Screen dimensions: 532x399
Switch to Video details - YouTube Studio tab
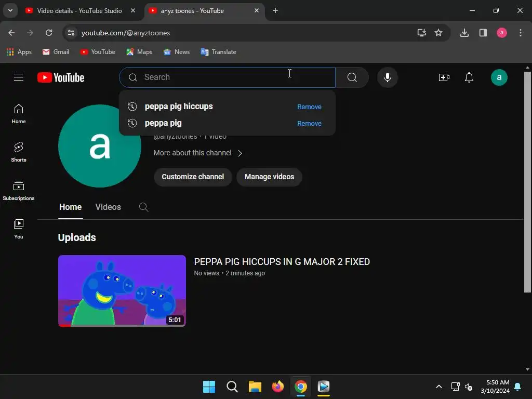[79, 11]
